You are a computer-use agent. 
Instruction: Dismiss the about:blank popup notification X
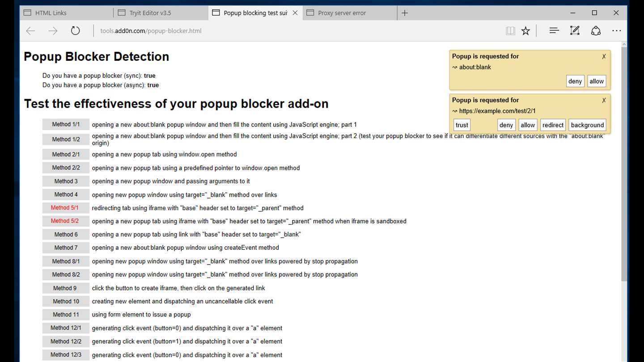tap(604, 56)
